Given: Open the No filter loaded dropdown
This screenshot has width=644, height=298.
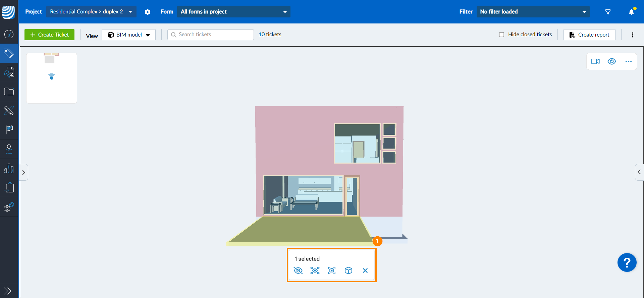Looking at the screenshot, I should coord(533,12).
